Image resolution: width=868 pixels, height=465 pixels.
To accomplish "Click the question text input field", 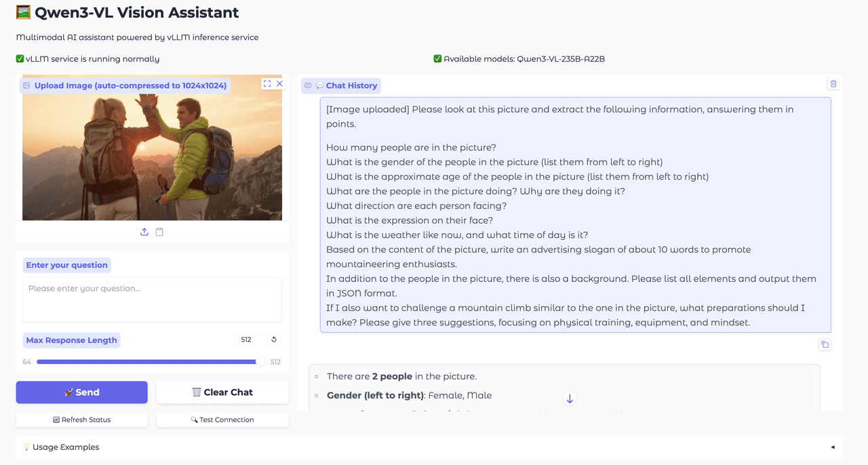I will [x=152, y=299].
